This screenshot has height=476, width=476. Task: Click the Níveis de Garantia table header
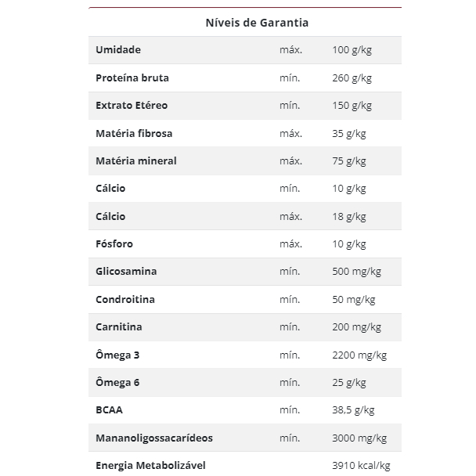[244, 23]
